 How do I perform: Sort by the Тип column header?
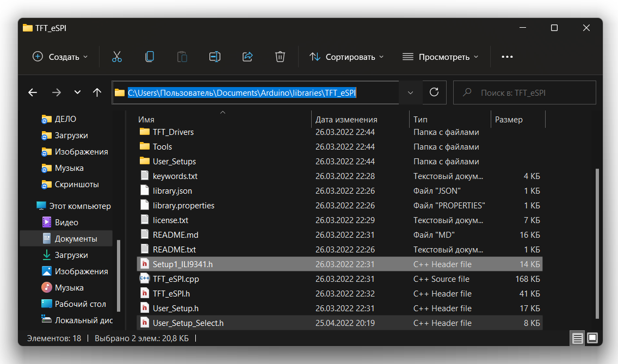421,120
